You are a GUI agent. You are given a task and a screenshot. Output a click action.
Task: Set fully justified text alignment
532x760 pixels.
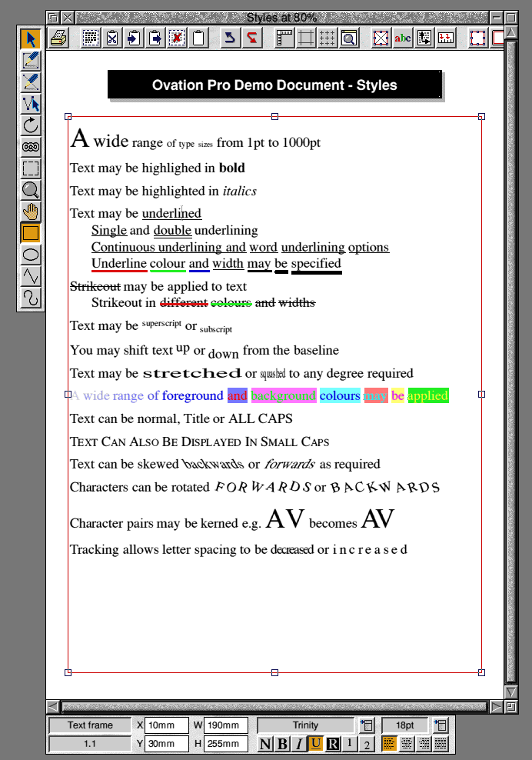(441, 744)
